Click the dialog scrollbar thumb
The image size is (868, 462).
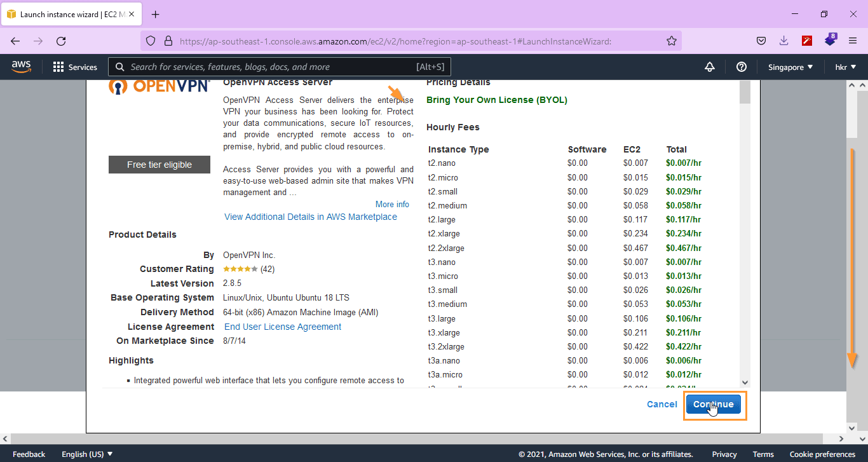[x=745, y=92]
